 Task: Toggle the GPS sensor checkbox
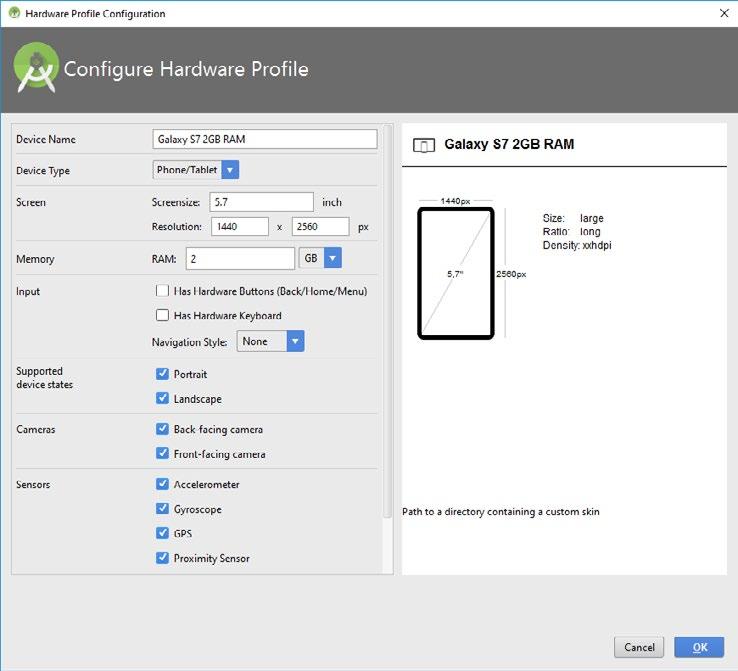[x=162, y=533]
